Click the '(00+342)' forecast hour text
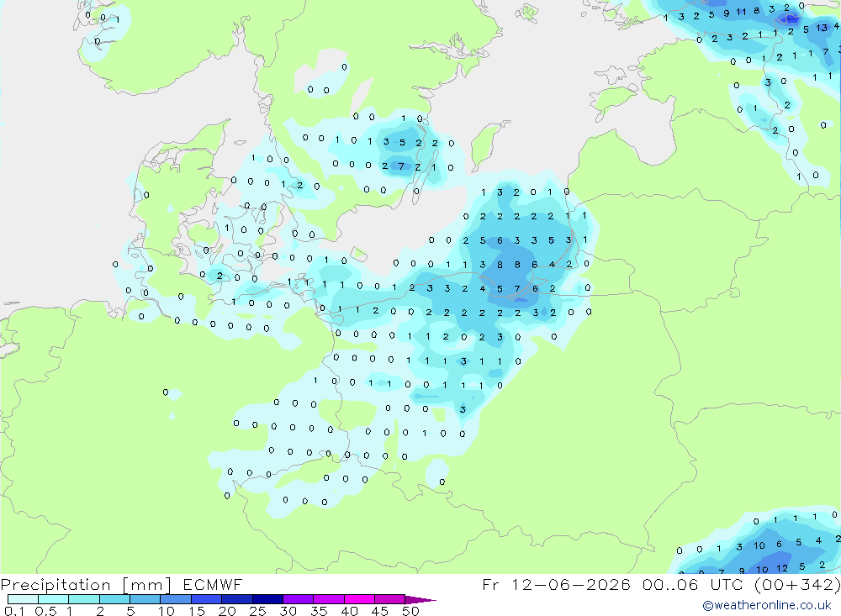841x616 pixels. pyautogui.click(x=797, y=584)
